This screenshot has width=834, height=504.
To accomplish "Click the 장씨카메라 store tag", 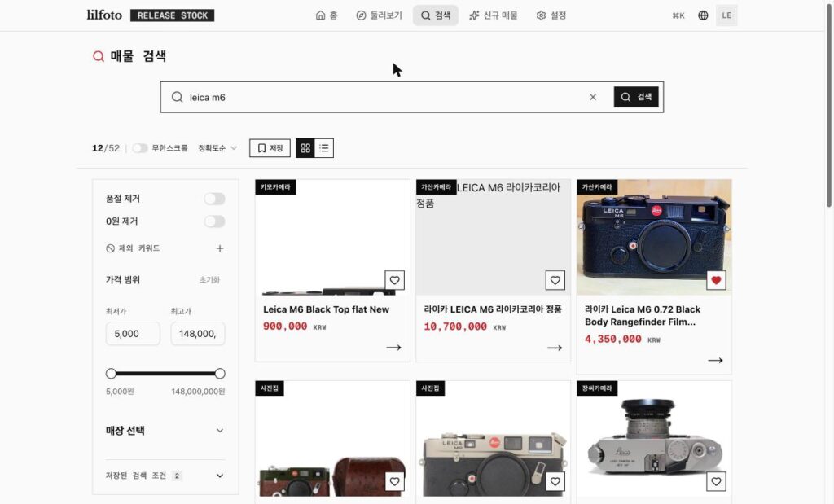I will [x=597, y=388].
